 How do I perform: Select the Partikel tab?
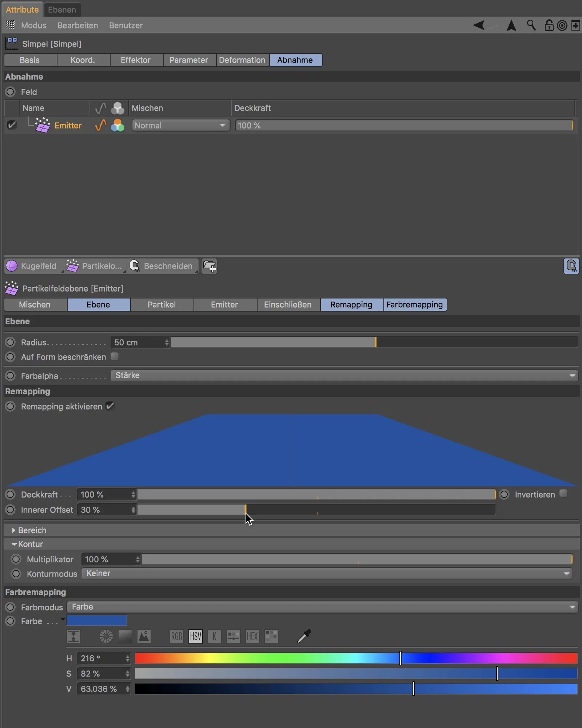(x=162, y=305)
